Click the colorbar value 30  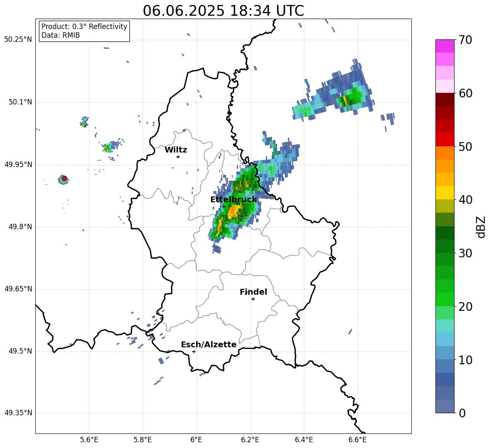[465, 253]
